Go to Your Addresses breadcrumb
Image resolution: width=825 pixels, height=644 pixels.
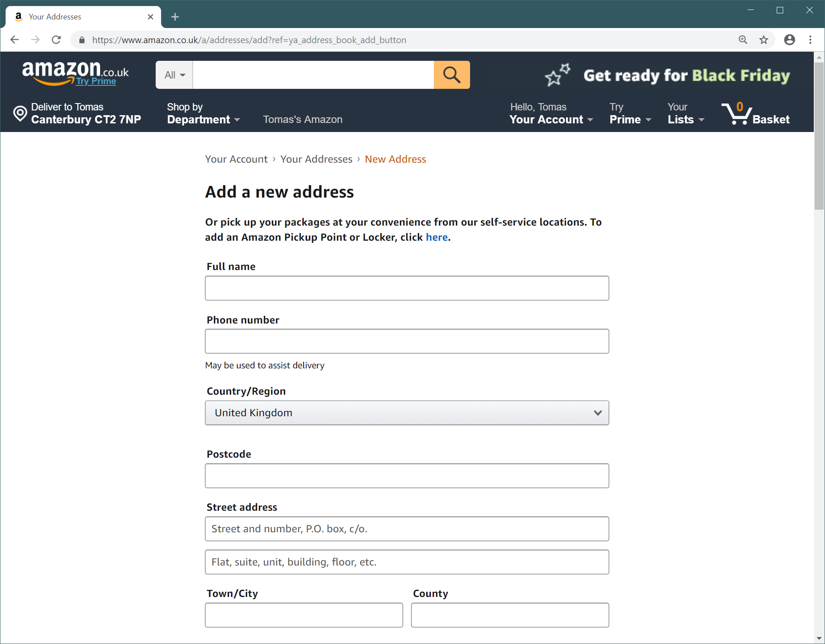click(316, 159)
